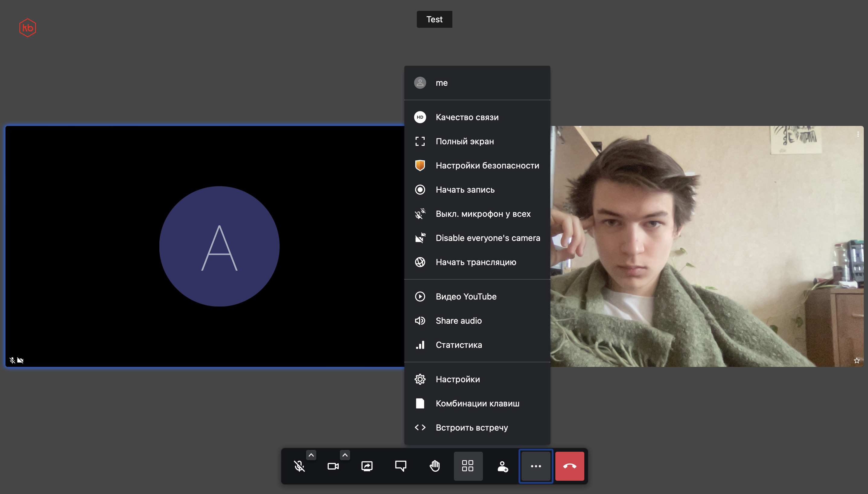Expand audio device options chevron
868x494 pixels.
tap(311, 455)
